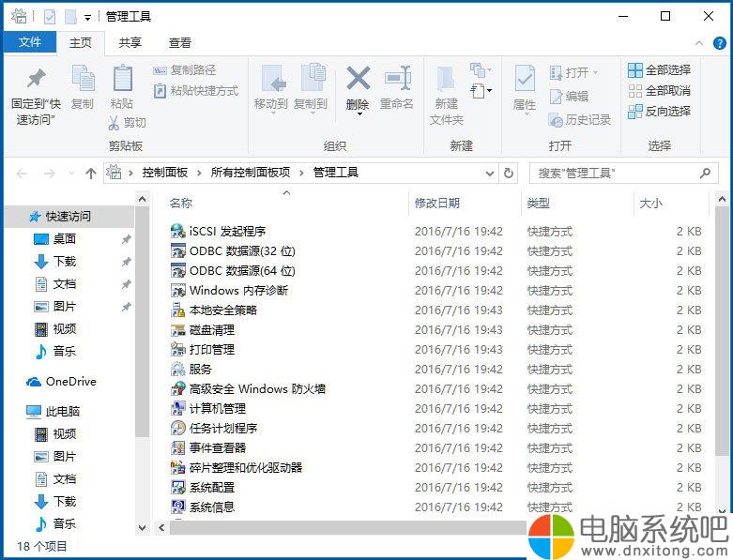Open the New item dropdown in the New group
733x560 pixels.
click(x=481, y=71)
